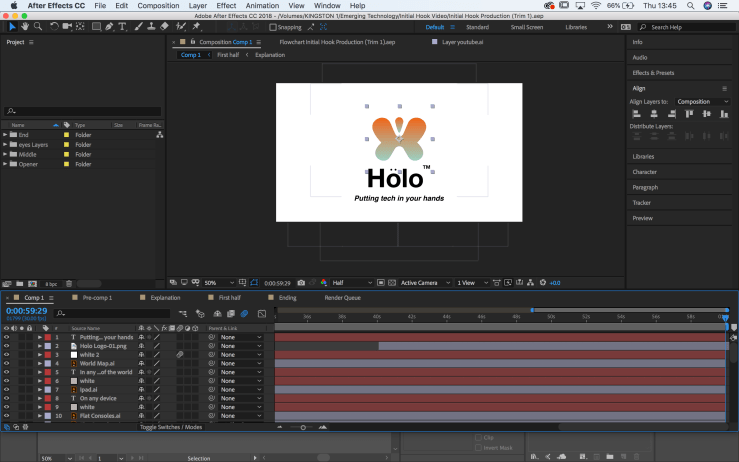Open the 1 View layout dropdown
The image size is (739, 462).
tap(472, 283)
